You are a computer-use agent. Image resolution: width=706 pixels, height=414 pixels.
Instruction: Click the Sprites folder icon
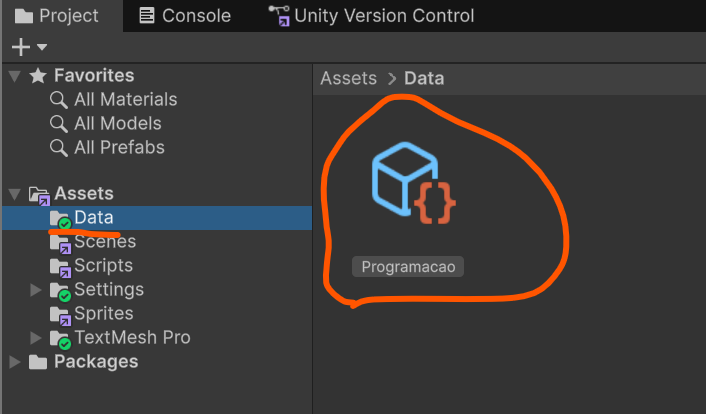click(61, 314)
